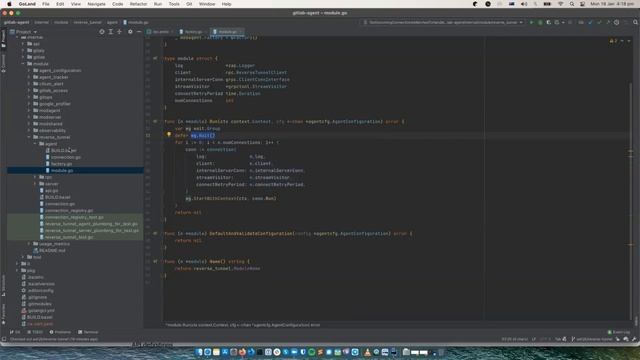This screenshot has width=640, height=360.
Task: Click Search Everywhere magnifier in GoLand toolbar
Action: tap(635, 22)
